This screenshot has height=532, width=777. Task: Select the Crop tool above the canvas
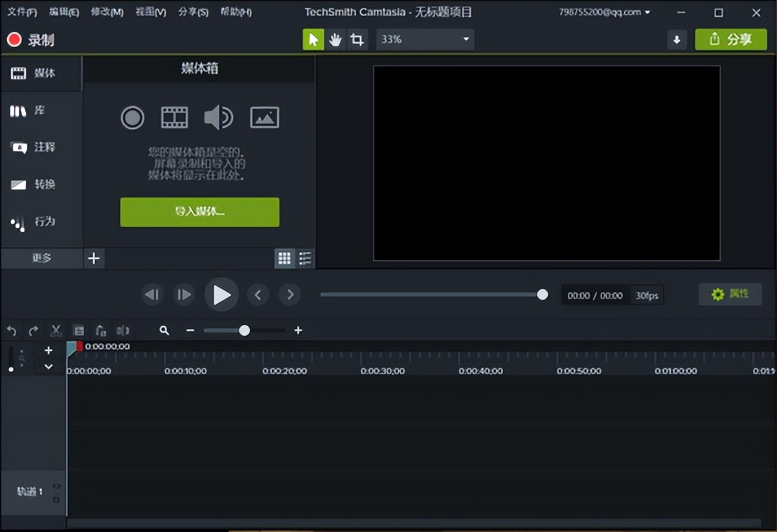pos(357,39)
